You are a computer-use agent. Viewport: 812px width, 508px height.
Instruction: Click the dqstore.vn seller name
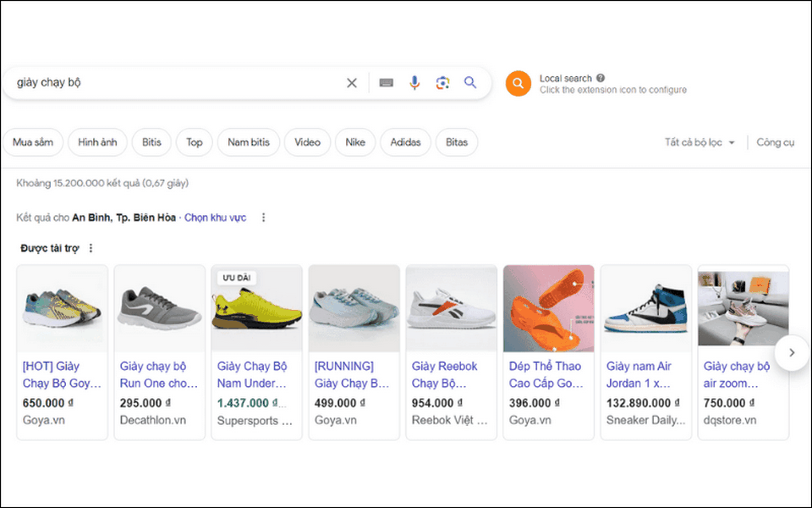tap(730, 421)
